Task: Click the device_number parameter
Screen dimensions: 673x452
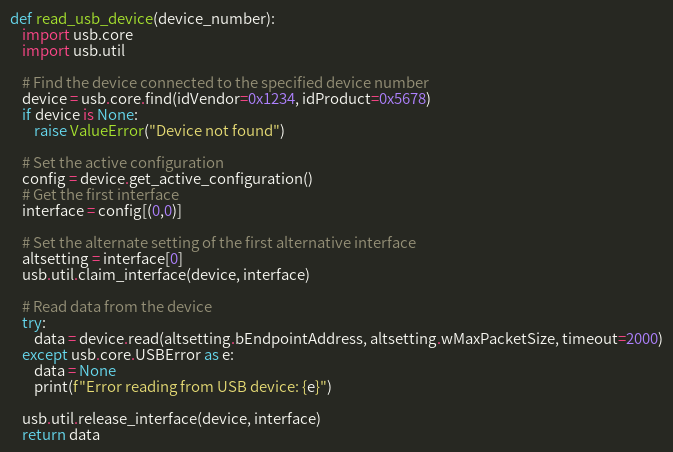Action: (x=212, y=19)
